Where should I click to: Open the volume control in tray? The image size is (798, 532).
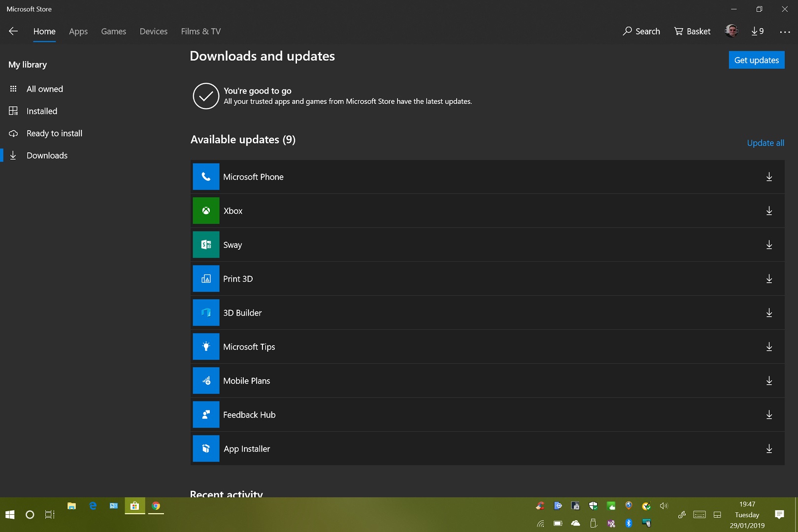[664, 506]
